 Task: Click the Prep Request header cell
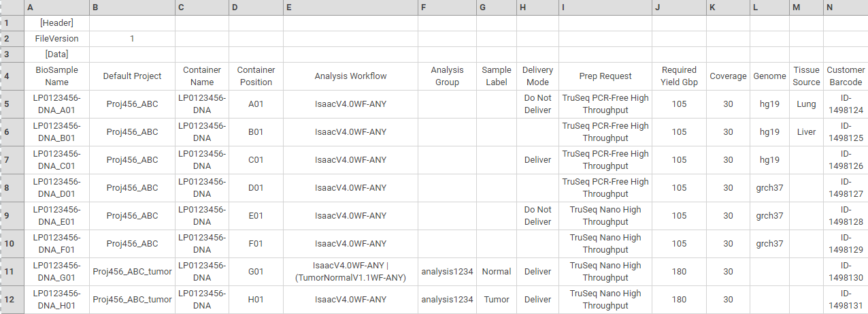[605, 76]
